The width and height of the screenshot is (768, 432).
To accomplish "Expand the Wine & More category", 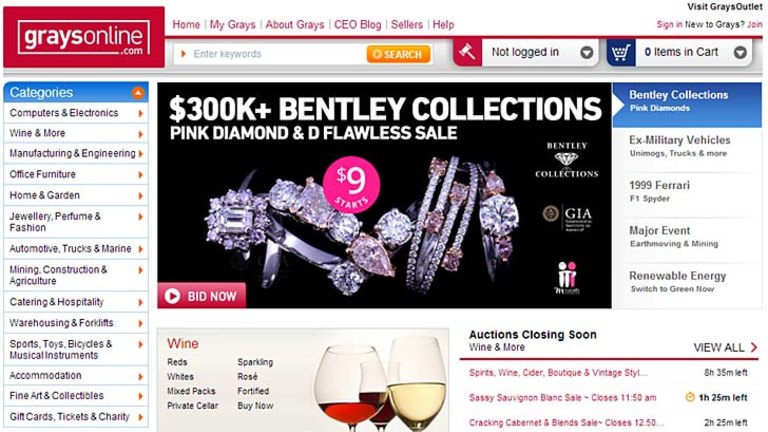I will [x=76, y=133].
